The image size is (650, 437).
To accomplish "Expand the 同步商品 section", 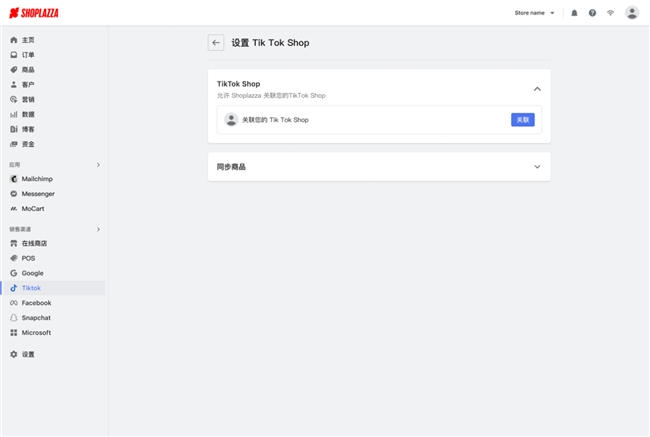I will 537,167.
